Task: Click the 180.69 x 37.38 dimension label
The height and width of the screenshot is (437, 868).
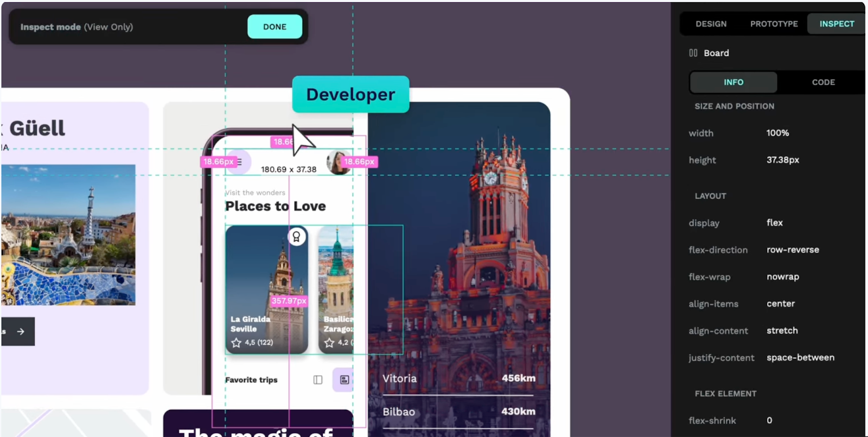Action: click(x=289, y=169)
